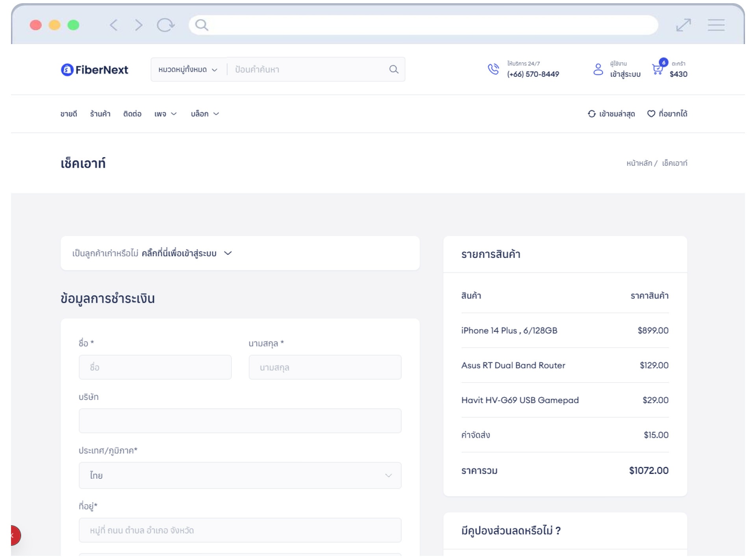The width and height of the screenshot is (756, 559).
Task: Click the user account icon
Action: 598,69
